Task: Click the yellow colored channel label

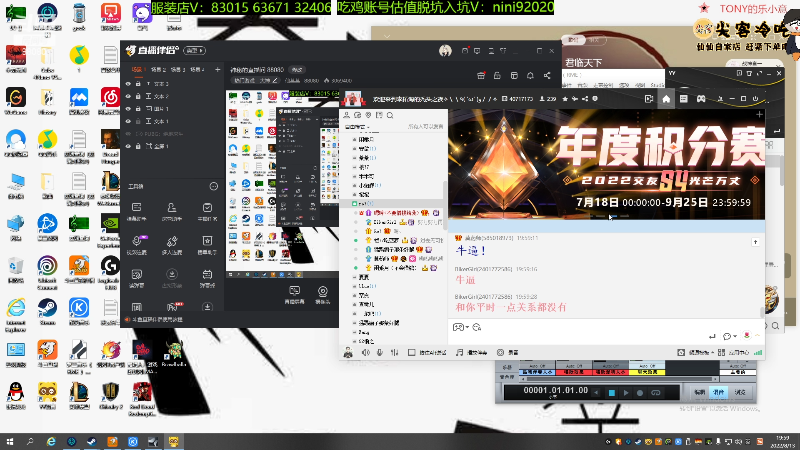Action: coord(647,372)
